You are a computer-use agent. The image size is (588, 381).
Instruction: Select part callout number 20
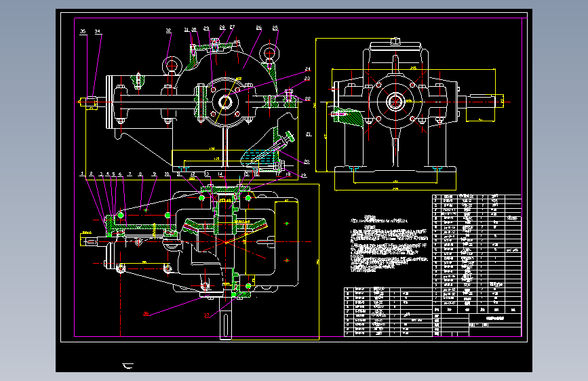click(x=307, y=161)
